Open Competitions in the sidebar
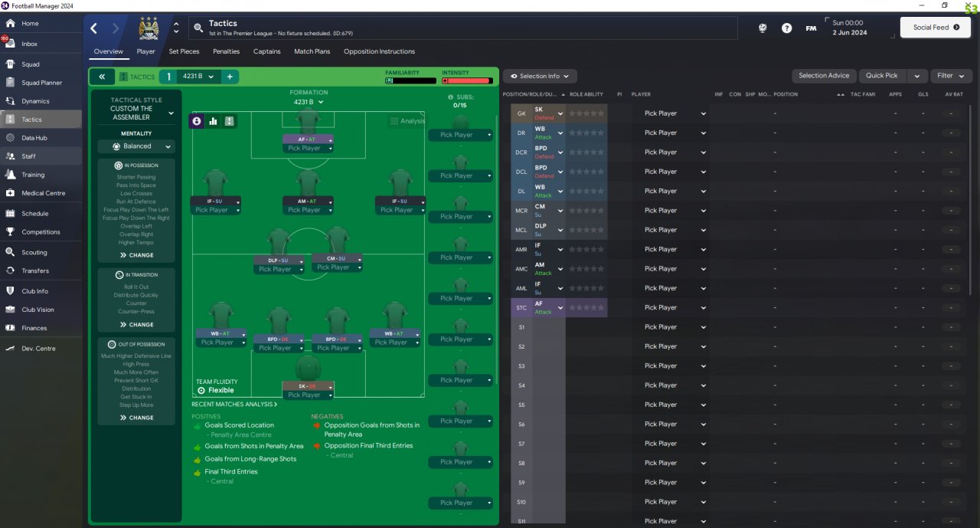This screenshot has height=528, width=980. [41, 232]
